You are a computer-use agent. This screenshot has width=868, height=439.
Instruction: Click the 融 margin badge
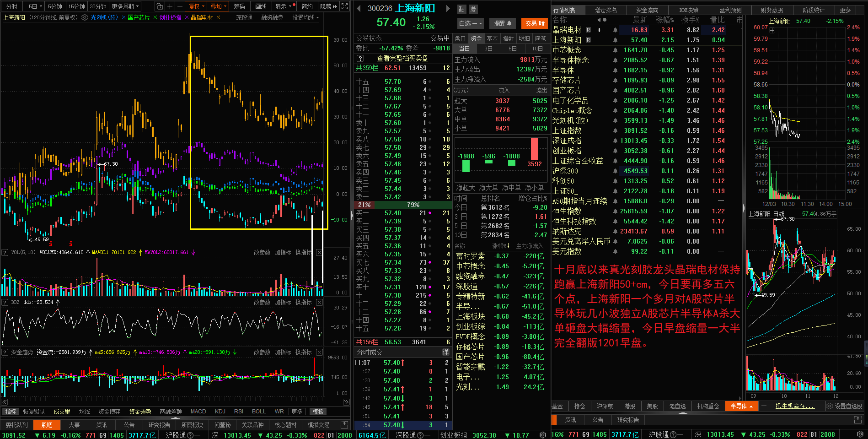point(462,9)
